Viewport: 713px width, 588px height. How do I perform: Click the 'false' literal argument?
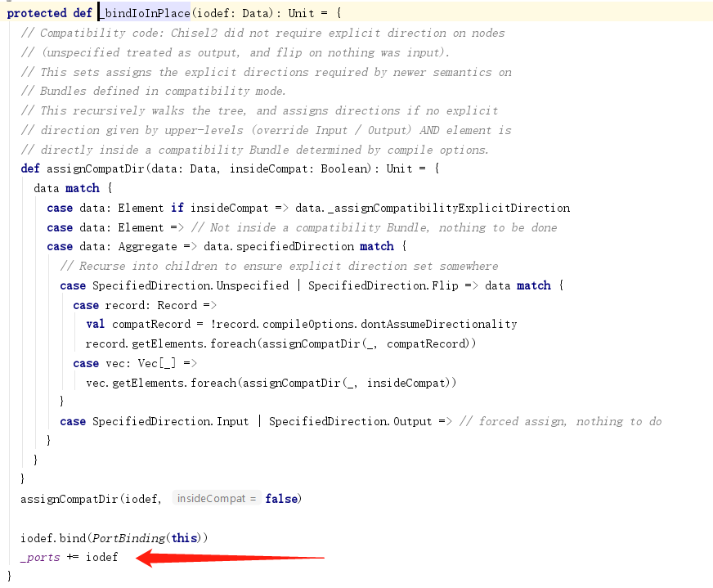pos(281,499)
